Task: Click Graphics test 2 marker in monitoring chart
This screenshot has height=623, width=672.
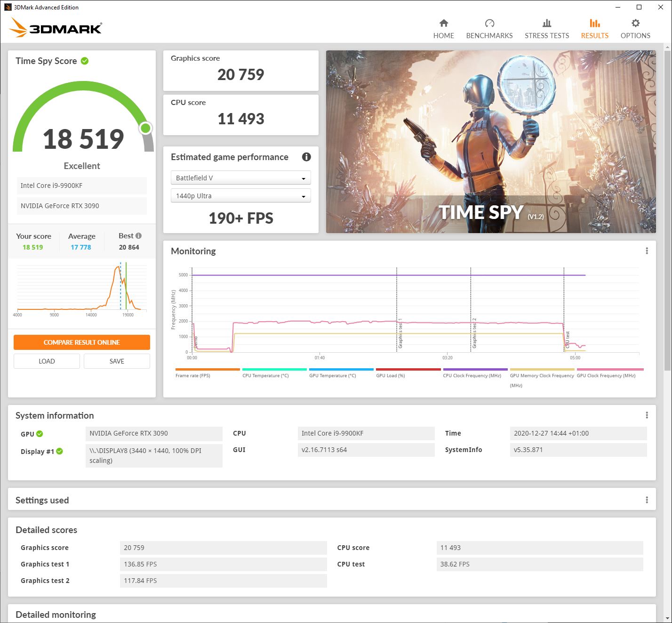Action: click(471, 309)
